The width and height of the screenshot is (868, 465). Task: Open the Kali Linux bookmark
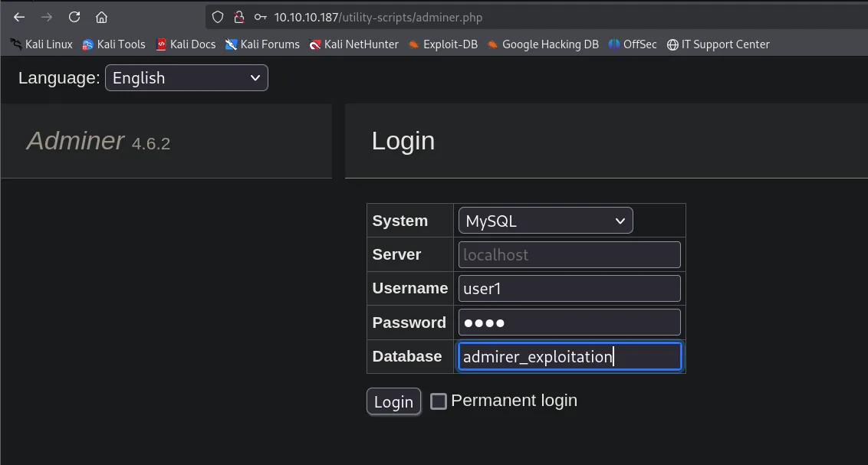pyautogui.click(x=41, y=44)
